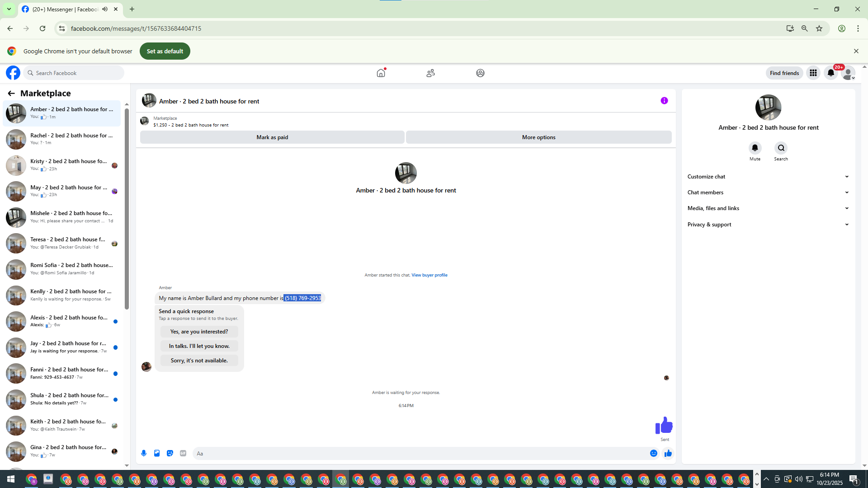Attach a file with the photo icon

tap(157, 453)
